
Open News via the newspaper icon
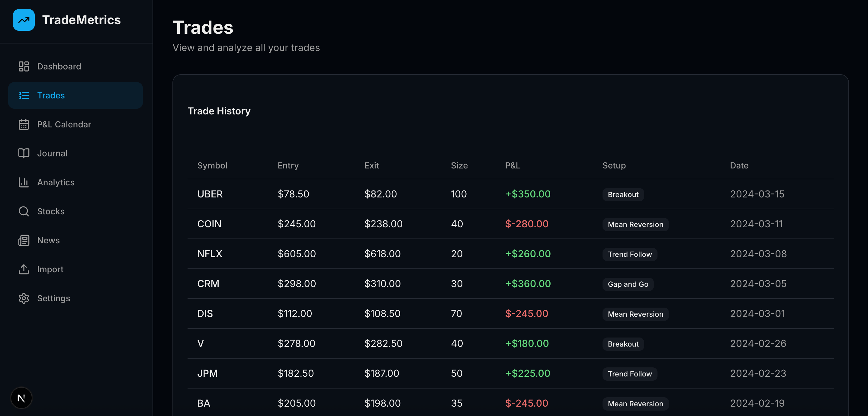coord(24,240)
